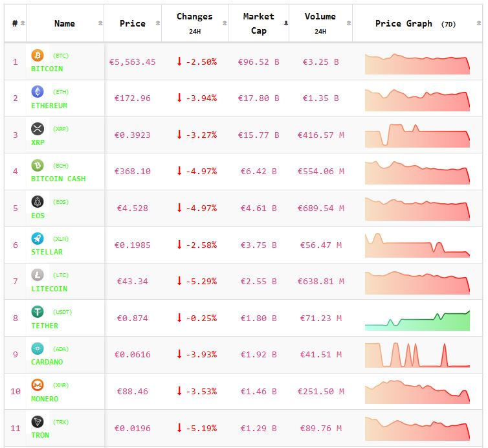Click the EOS logo icon
Viewport: 488px width, 448px height.
click(38, 202)
